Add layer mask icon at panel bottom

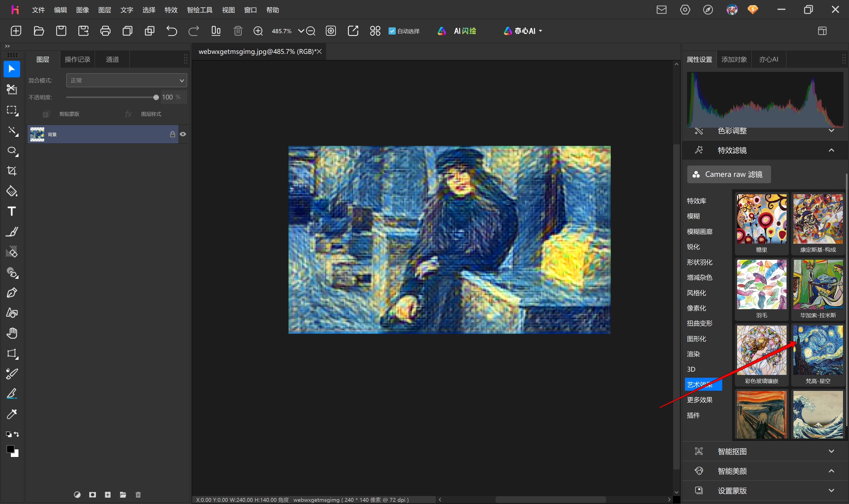coord(92,495)
